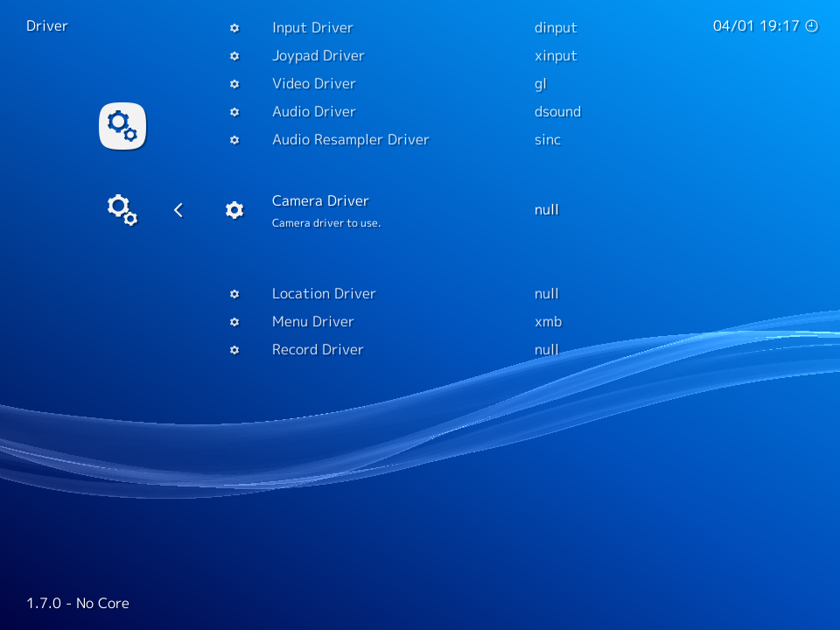Select the Joypad Driver entry

318,55
